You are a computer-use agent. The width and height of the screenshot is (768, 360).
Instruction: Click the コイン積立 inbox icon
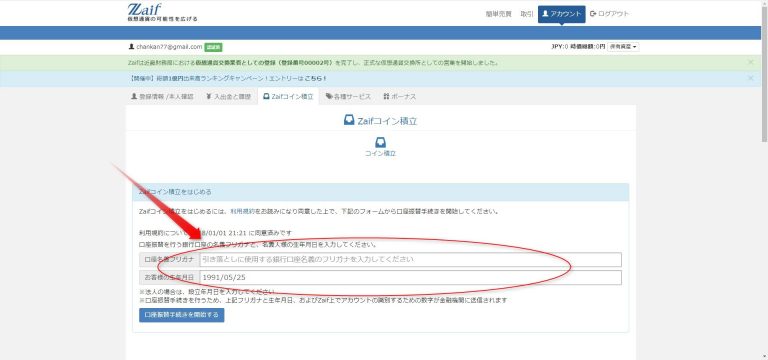click(x=380, y=143)
